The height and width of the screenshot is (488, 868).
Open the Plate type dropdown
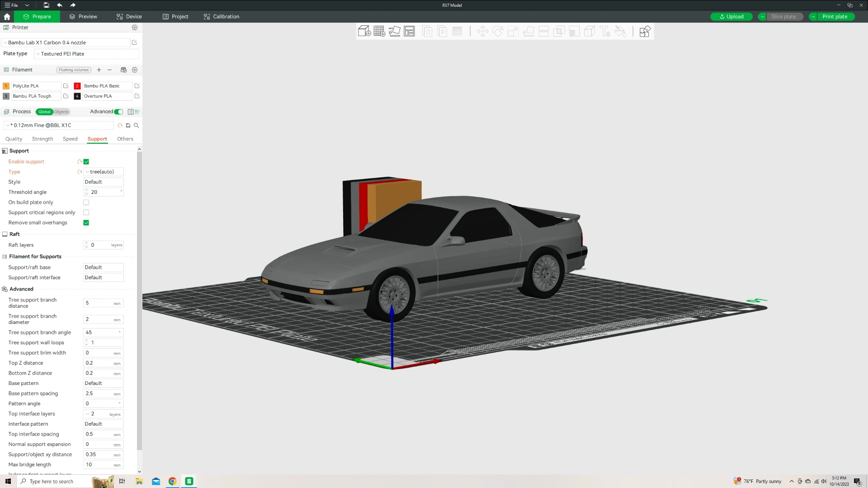pos(86,54)
